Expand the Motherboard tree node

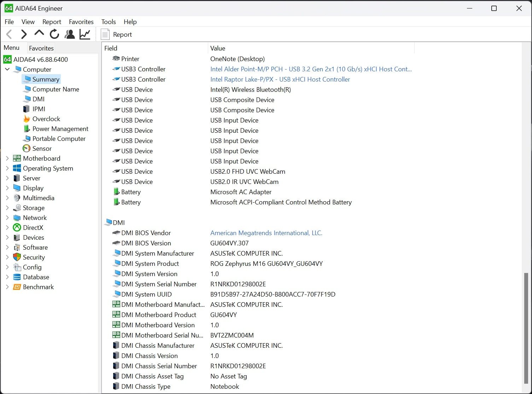coord(7,158)
